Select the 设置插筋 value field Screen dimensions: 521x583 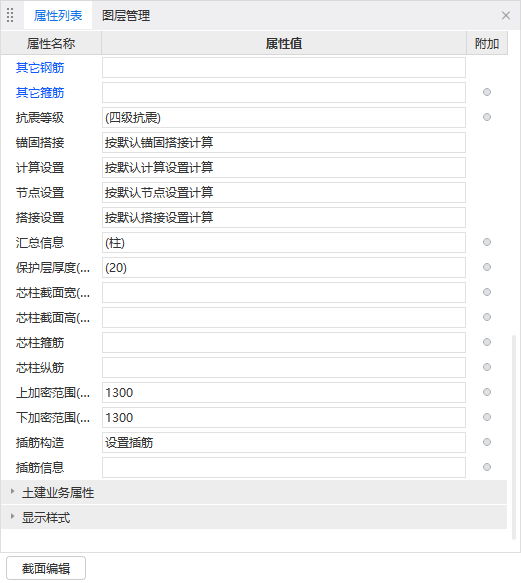click(284, 442)
